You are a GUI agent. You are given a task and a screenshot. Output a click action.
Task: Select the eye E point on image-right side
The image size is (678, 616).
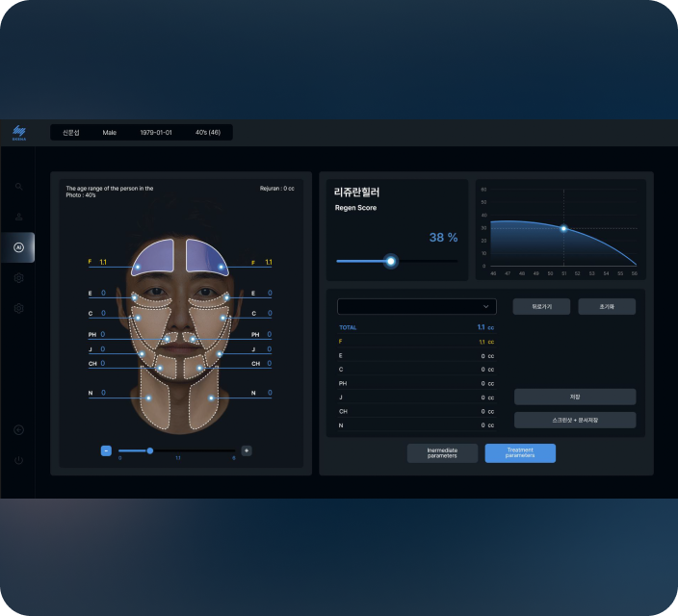point(226,297)
